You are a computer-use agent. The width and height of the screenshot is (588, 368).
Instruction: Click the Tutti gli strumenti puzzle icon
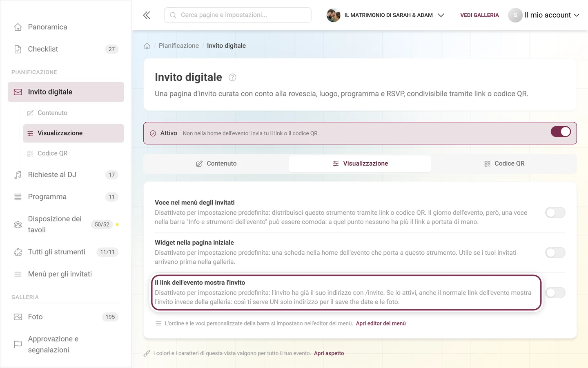(x=18, y=252)
